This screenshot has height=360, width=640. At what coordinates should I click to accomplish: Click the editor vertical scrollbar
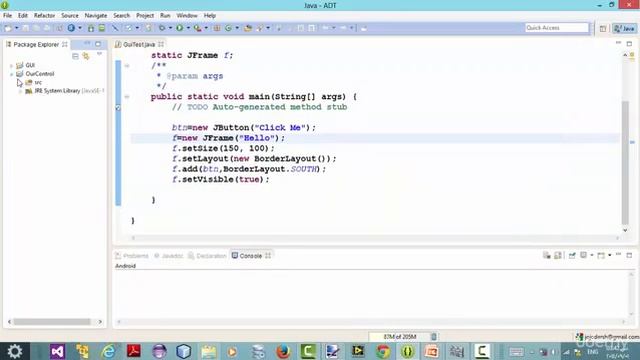(x=625, y=161)
